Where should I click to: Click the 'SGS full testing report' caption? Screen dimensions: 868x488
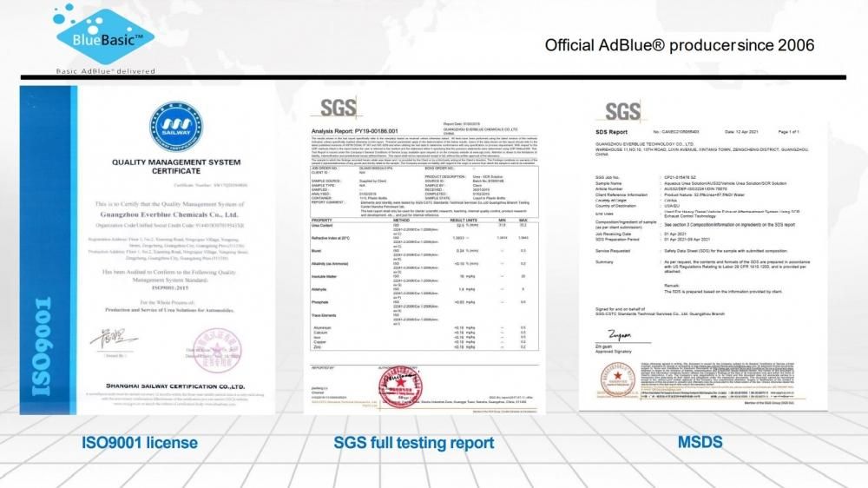[x=413, y=443]
